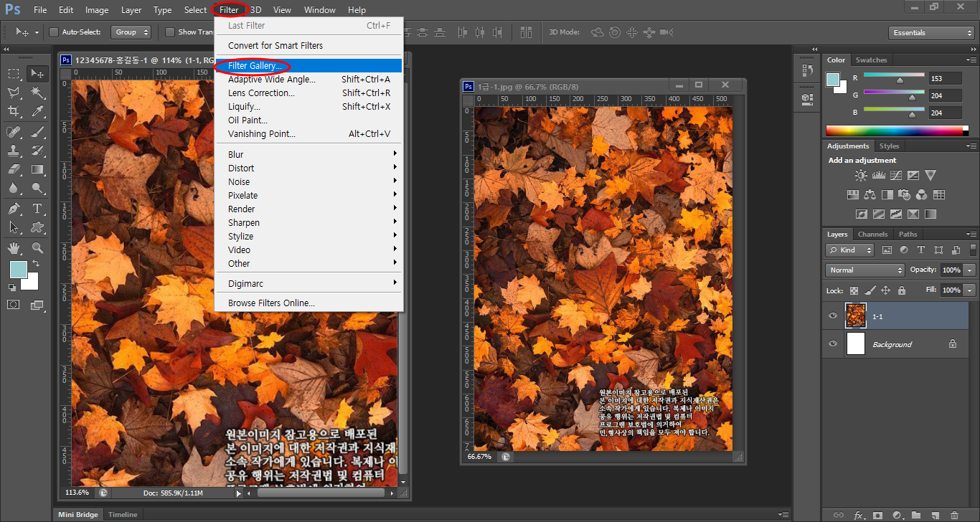This screenshot has height=522, width=980.
Task: Select the Eyedropper tool
Action: [x=37, y=112]
